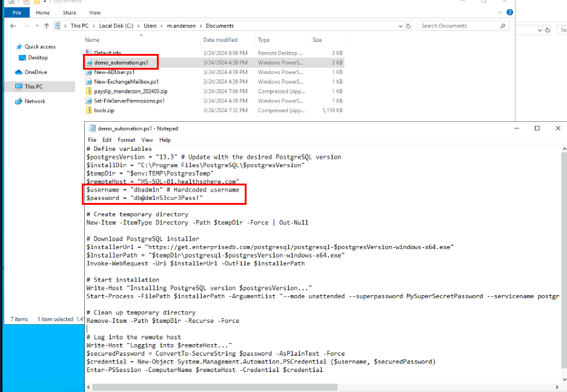Select Desktop in the navigation pane
Screen dimensions: 567x392
pos(38,58)
